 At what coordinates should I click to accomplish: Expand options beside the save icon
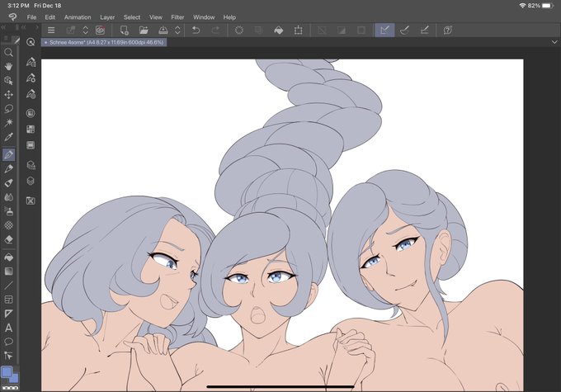click(177, 31)
